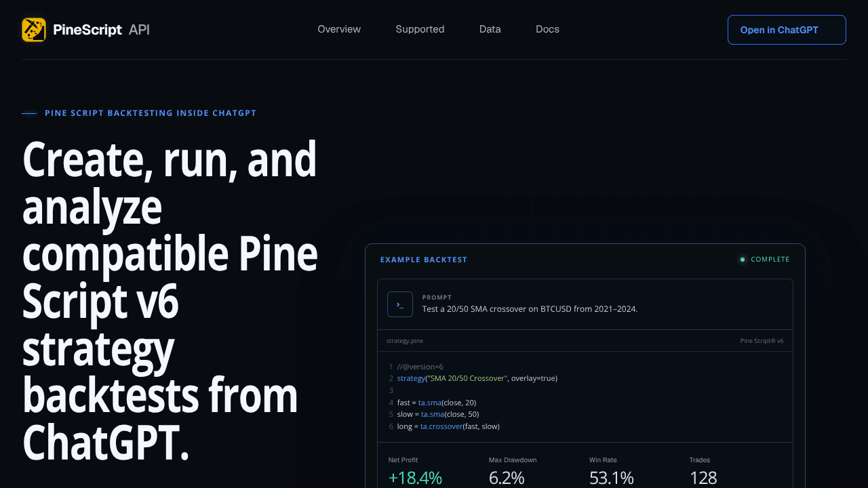This screenshot has width=868, height=488.
Task: Go to the Data nav item
Action: pos(490,29)
